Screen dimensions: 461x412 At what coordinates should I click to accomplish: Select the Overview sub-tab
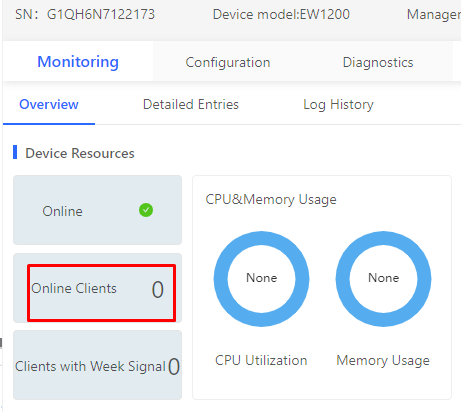[x=49, y=104]
